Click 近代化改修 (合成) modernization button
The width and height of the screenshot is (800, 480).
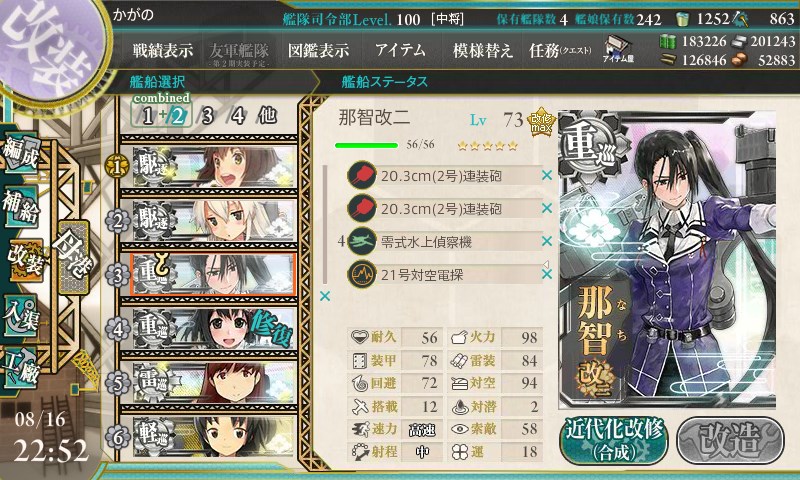(x=614, y=440)
